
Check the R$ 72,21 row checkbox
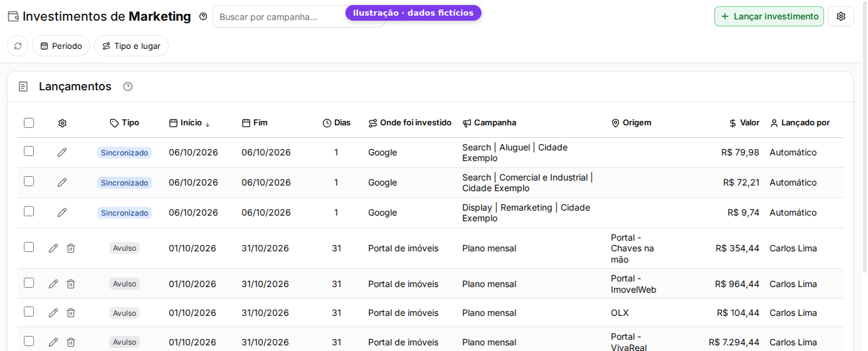(29, 181)
